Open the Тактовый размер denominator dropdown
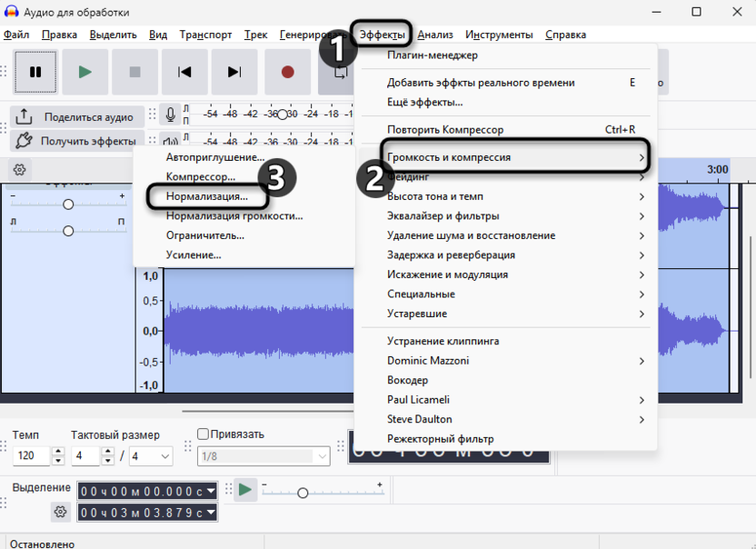Screen dimensions: 756x549 click(150, 455)
